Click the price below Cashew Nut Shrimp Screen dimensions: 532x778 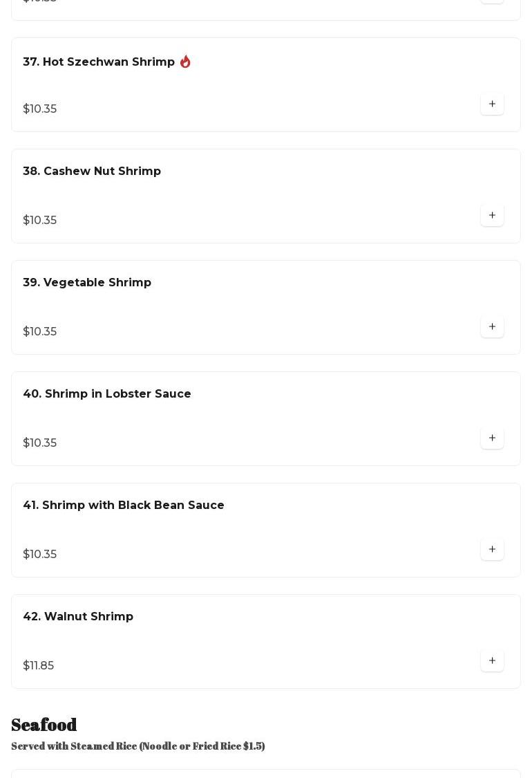[x=40, y=220]
